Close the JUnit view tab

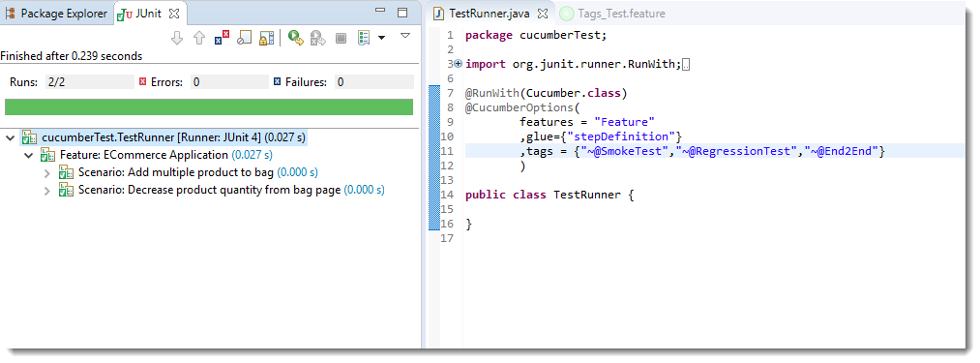point(174,14)
